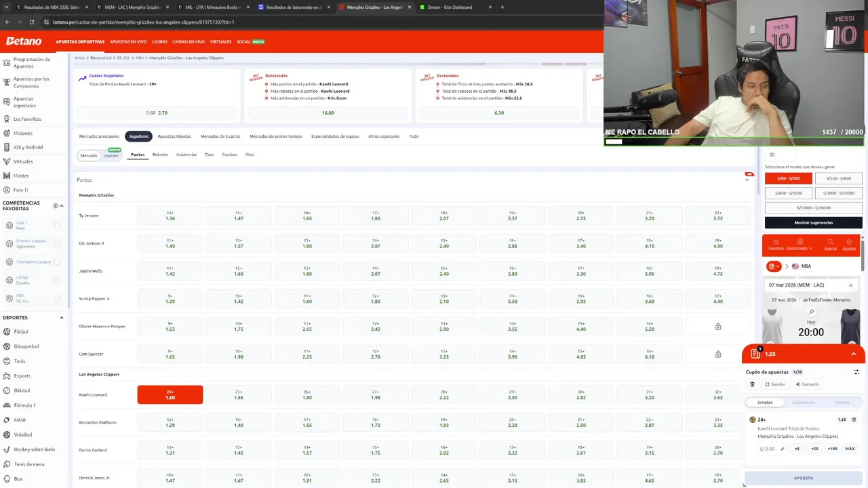The width and height of the screenshot is (868, 488).
Task: Open Mercados principales tab
Action: (99, 136)
